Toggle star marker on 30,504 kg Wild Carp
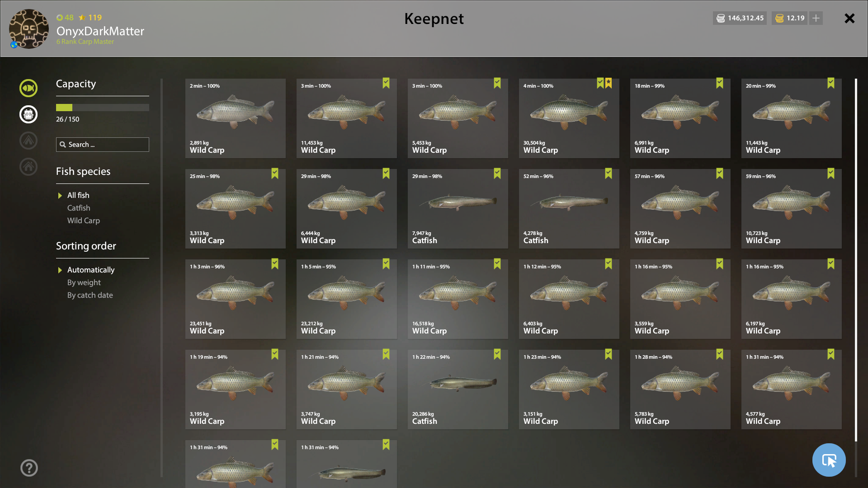Screen dimensions: 868x488 pos(609,83)
